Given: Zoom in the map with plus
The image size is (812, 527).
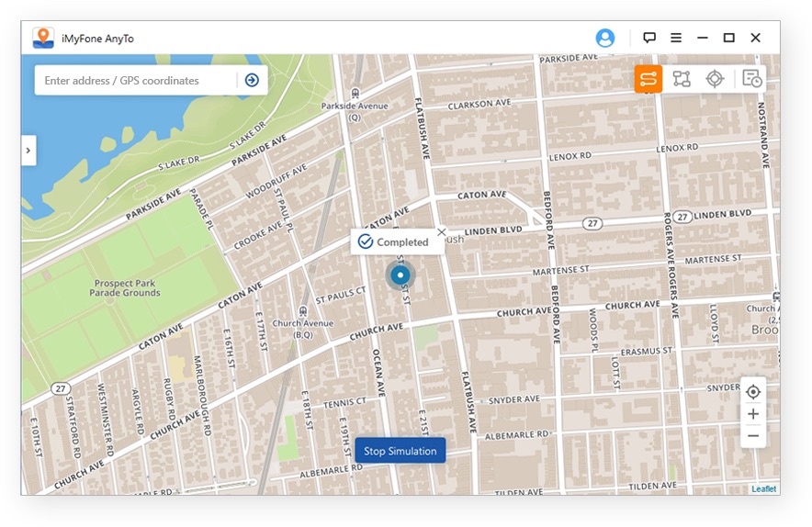Looking at the screenshot, I should click(x=753, y=414).
